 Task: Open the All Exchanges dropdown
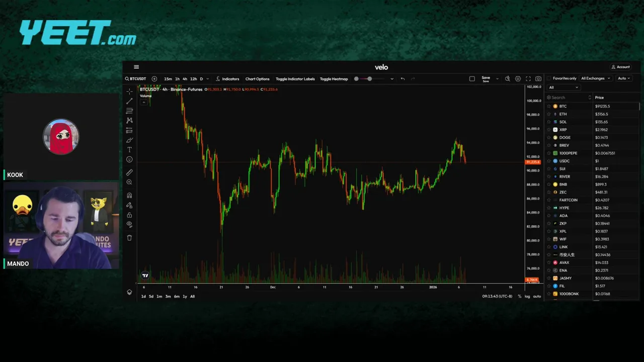click(x=595, y=78)
